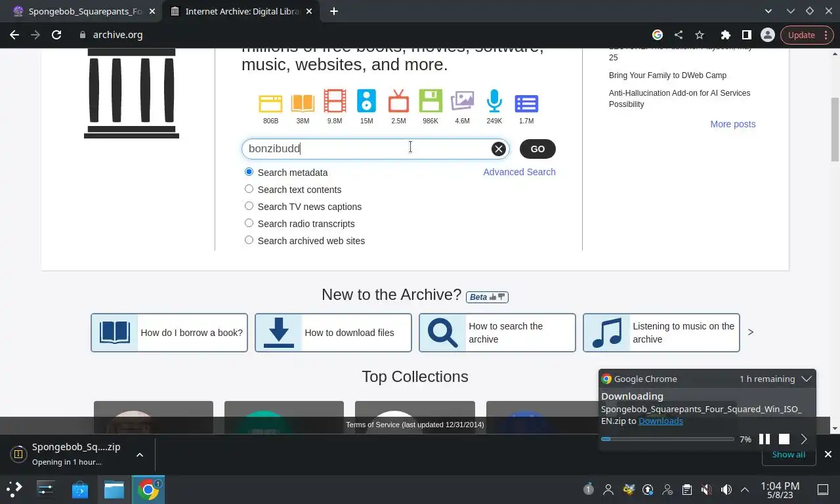Open the books media icon labeled 38M
This screenshot has width=840, height=504.
click(x=303, y=103)
